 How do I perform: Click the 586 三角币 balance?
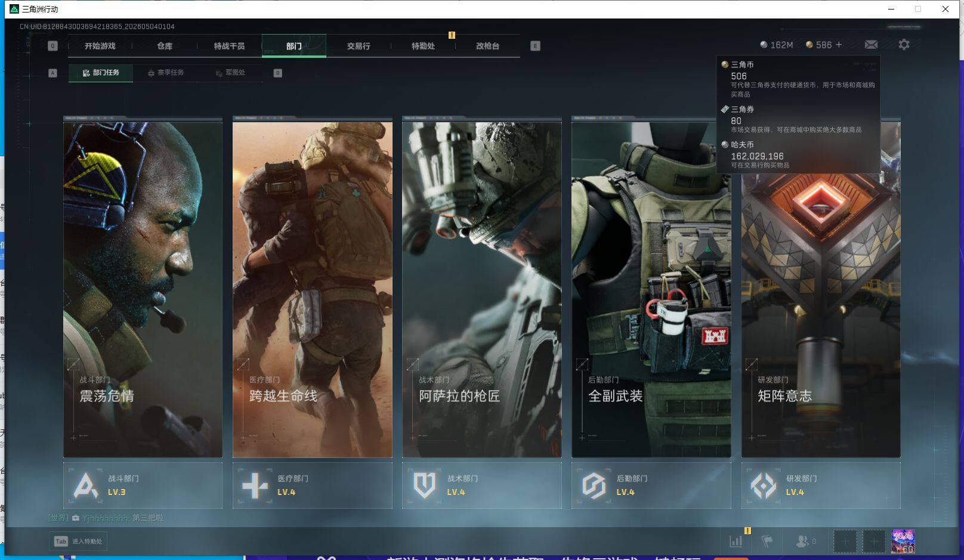pos(818,45)
